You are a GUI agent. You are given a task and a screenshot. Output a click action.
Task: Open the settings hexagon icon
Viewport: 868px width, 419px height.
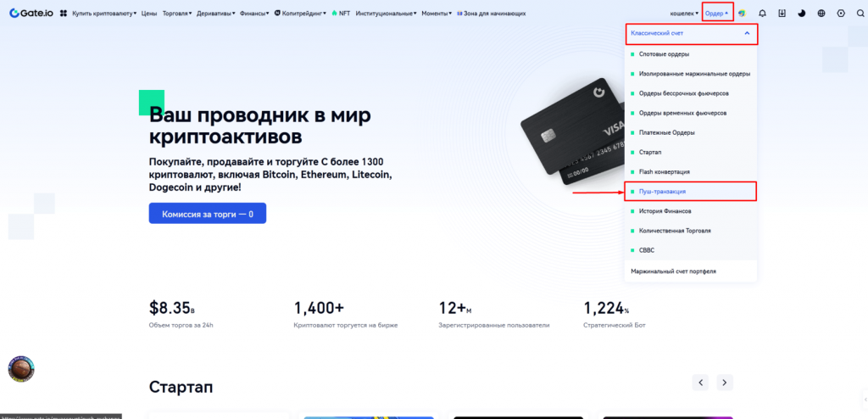click(x=841, y=14)
